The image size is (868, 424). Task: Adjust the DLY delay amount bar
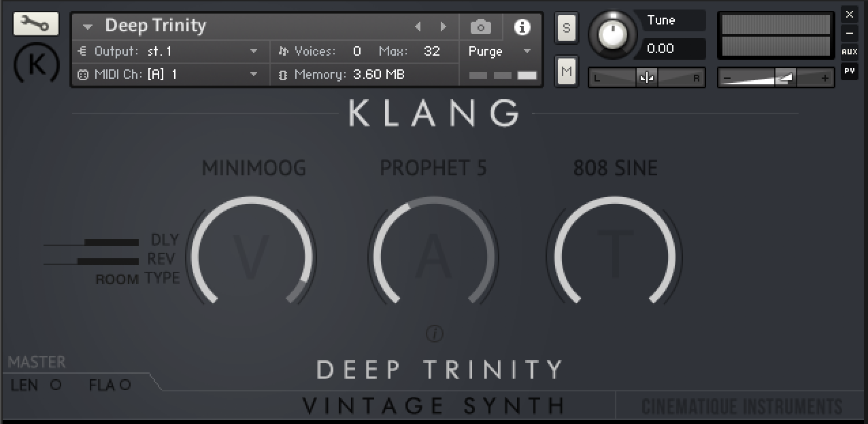[91, 242]
